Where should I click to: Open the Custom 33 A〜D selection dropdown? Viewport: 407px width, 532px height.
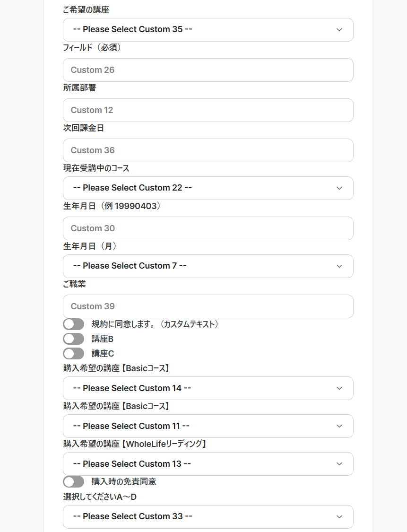point(208,517)
